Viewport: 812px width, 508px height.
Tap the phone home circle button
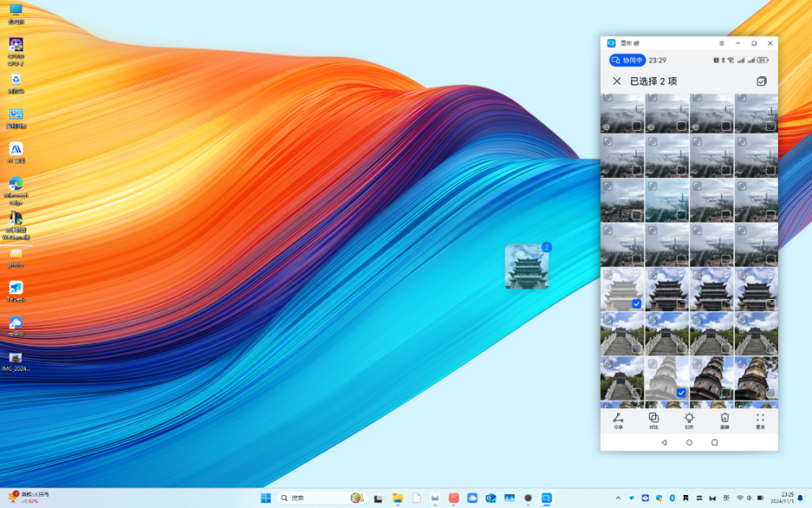click(689, 442)
